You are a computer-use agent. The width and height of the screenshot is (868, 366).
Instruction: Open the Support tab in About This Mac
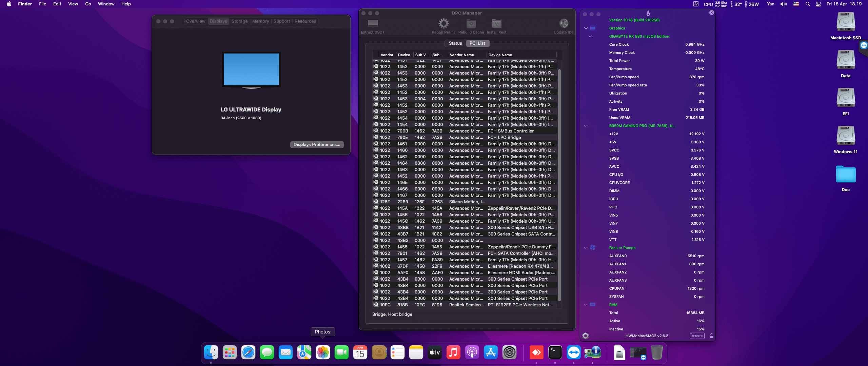pyautogui.click(x=282, y=21)
